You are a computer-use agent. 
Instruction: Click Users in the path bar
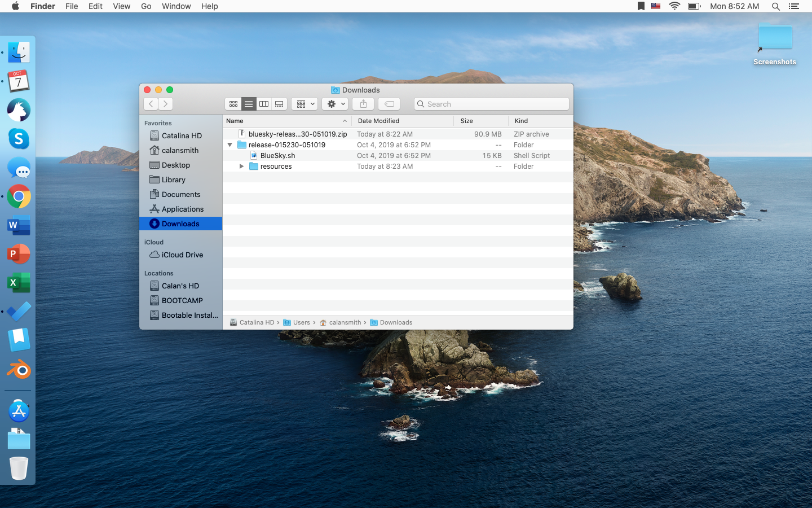pos(301,322)
